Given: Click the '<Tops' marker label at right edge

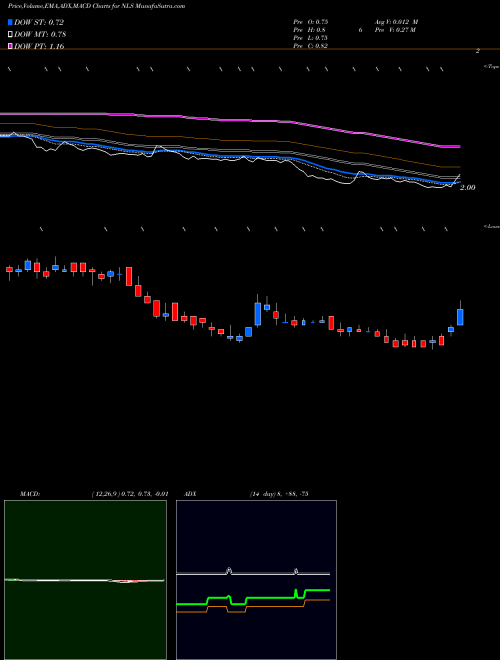Looking at the screenshot, I should click(492, 67).
